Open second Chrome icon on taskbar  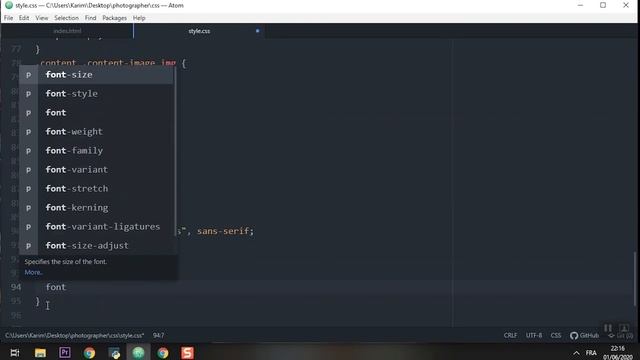coord(163,353)
